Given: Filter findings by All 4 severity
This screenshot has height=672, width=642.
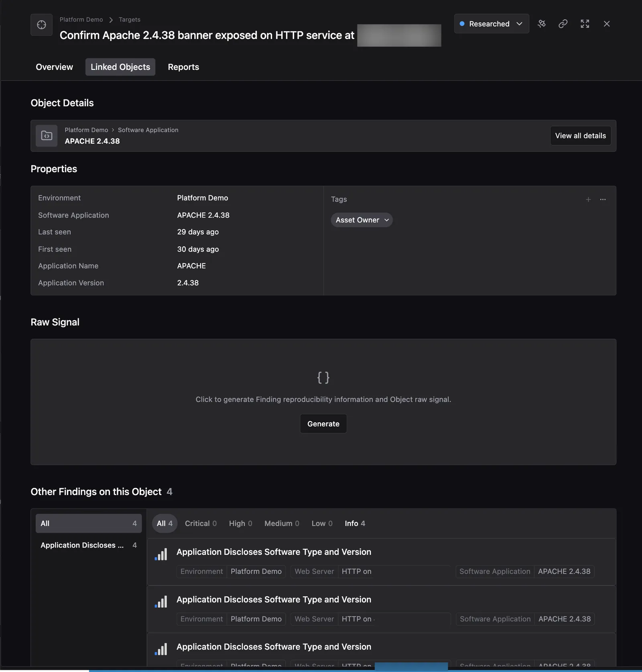Looking at the screenshot, I should pyautogui.click(x=165, y=523).
